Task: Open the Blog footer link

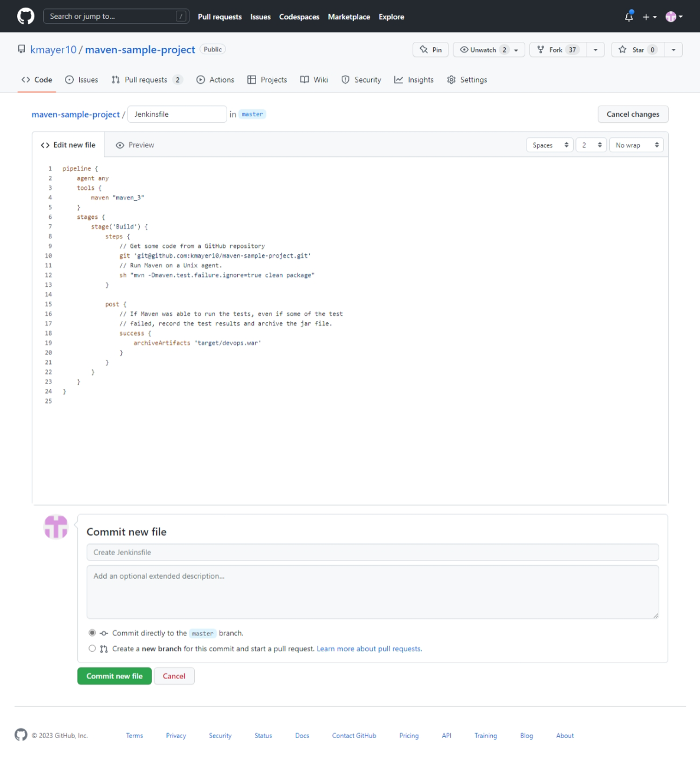Action: pyautogui.click(x=526, y=736)
